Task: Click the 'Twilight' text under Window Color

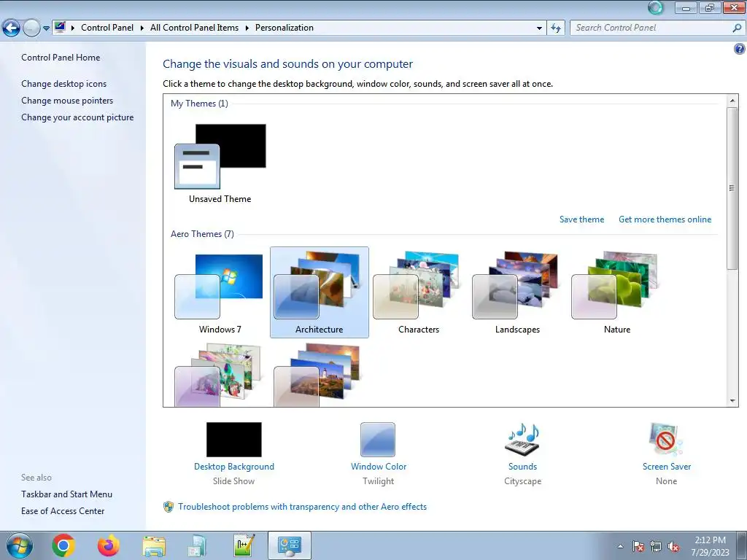Action: (379, 481)
